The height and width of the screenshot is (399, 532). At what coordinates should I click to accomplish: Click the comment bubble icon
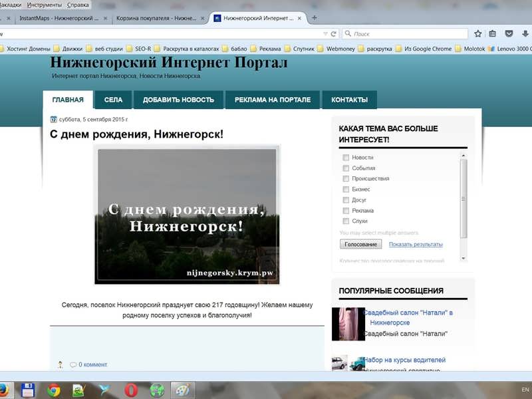click(73, 364)
